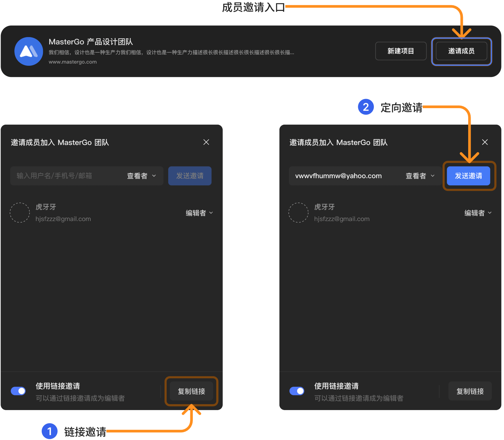Open the www.mastergo.com link
The height and width of the screenshot is (440, 504).
coord(73,62)
